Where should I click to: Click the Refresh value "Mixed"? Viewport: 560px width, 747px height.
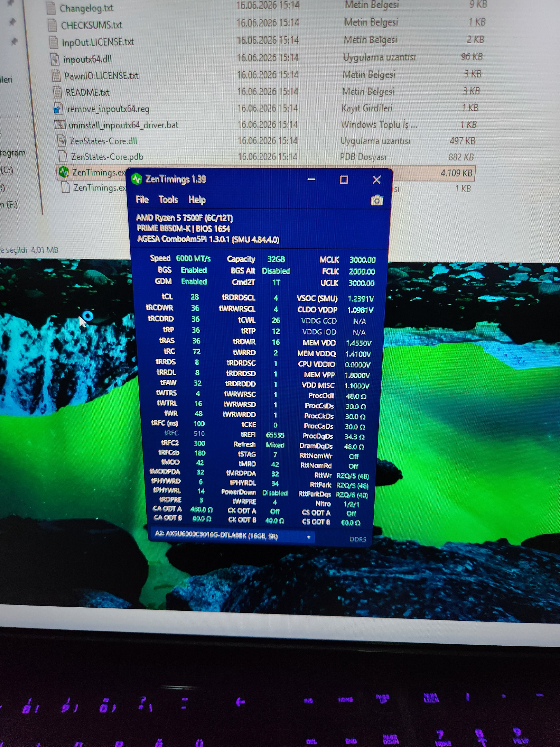(275, 445)
